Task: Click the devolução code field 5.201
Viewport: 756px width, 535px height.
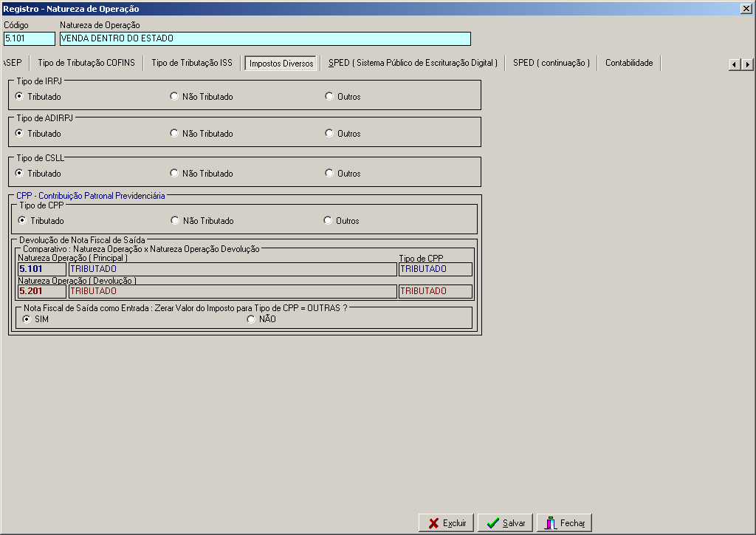Action: click(42, 291)
